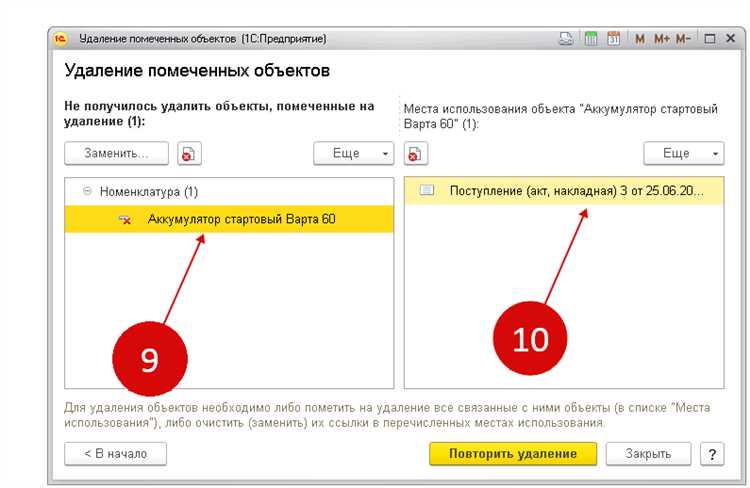
Task: Click the Повторить удаление button
Action: (513, 454)
